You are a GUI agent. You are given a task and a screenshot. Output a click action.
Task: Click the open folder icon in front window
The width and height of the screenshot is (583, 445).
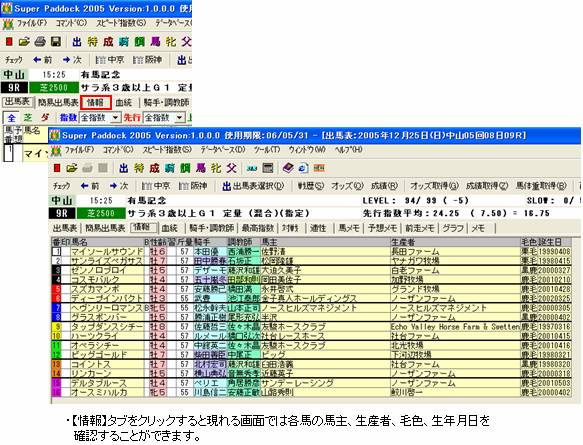(71, 168)
